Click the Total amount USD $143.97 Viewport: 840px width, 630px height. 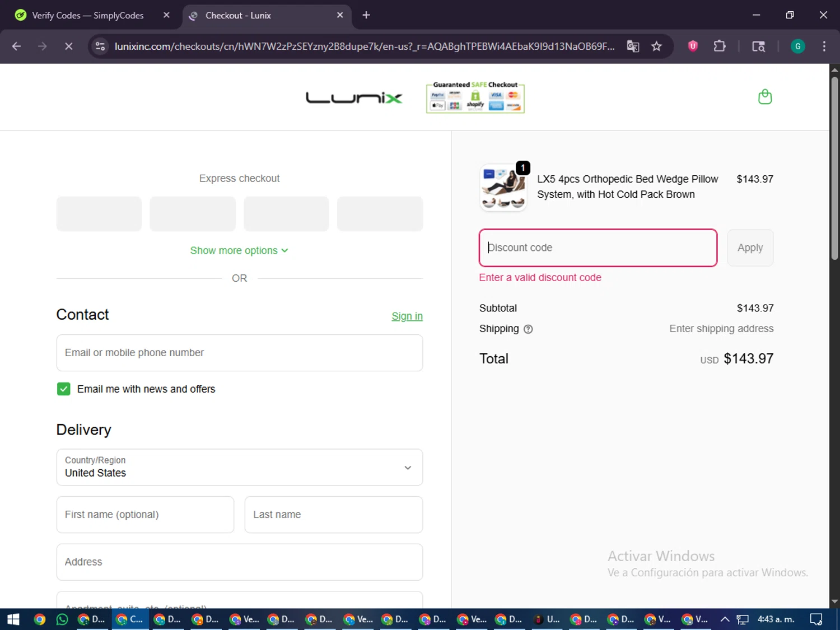click(x=737, y=359)
